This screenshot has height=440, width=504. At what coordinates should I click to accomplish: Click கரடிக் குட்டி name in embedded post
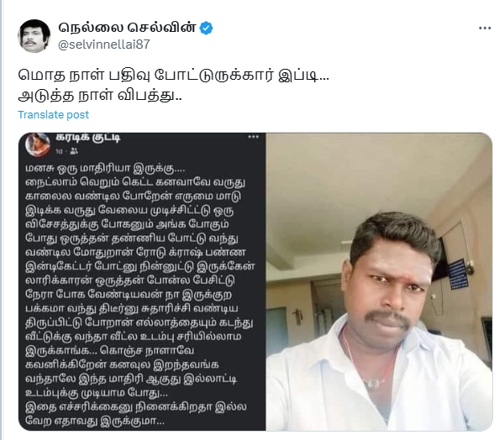[88, 137]
